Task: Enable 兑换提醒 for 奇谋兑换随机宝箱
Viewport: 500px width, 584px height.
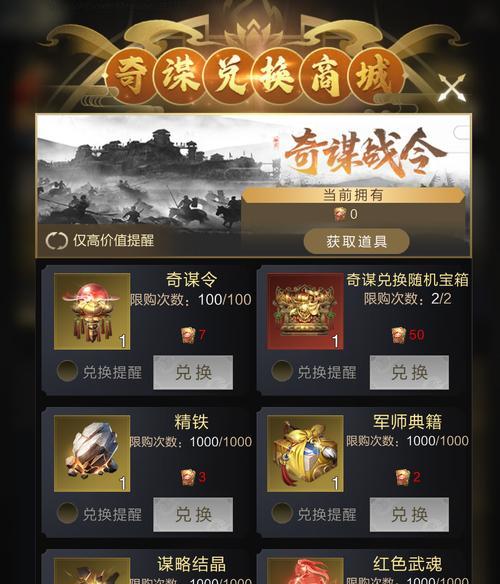Action: point(282,371)
